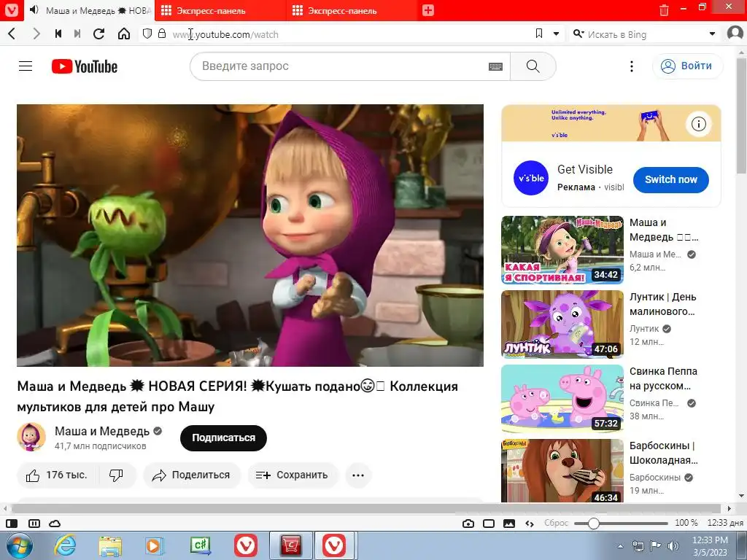Open more actions three-dot button
The height and width of the screenshot is (560, 747).
(358, 475)
